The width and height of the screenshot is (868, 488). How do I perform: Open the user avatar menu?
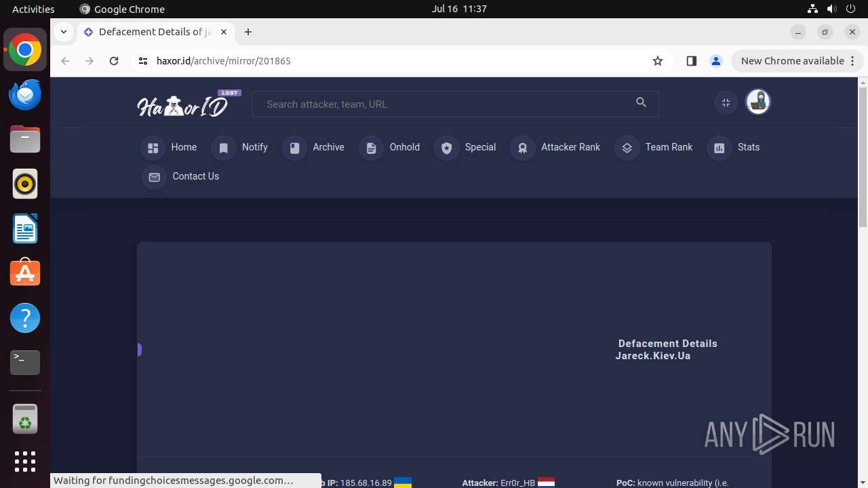click(758, 102)
